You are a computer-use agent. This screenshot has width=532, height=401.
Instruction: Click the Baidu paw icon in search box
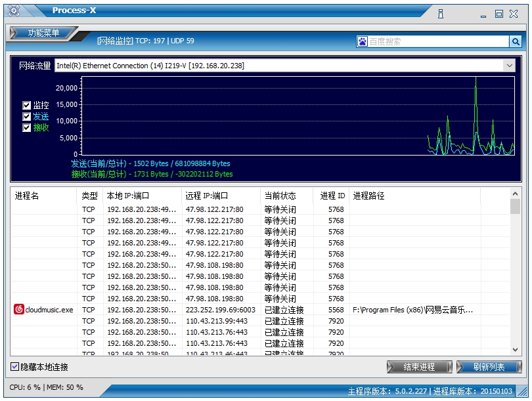point(363,42)
